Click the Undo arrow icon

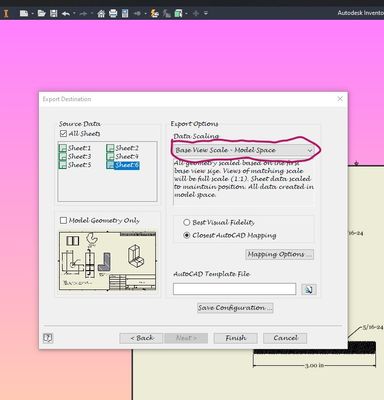pos(66,13)
